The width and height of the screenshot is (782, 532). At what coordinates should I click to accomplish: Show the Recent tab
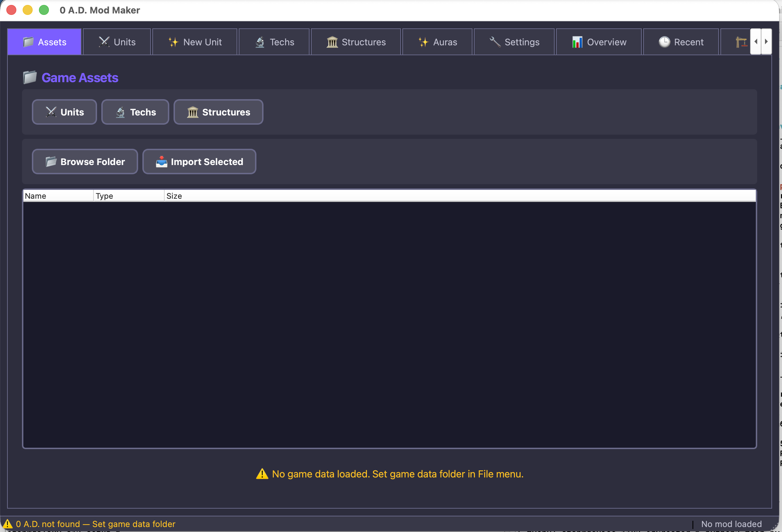[681, 42]
